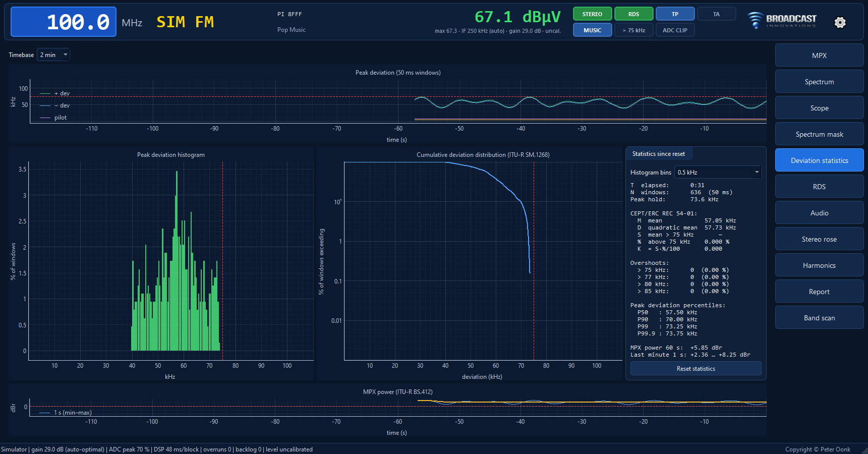This screenshot has height=454, width=868.
Task: Toggle the TA indicator
Action: [716, 14]
